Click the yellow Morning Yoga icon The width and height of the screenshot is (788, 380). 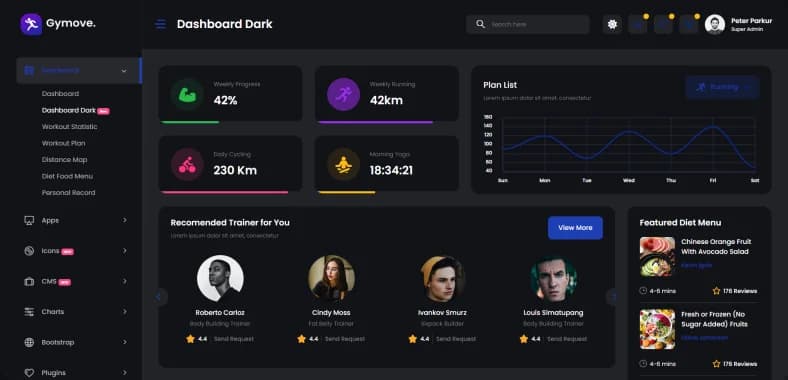click(x=343, y=164)
